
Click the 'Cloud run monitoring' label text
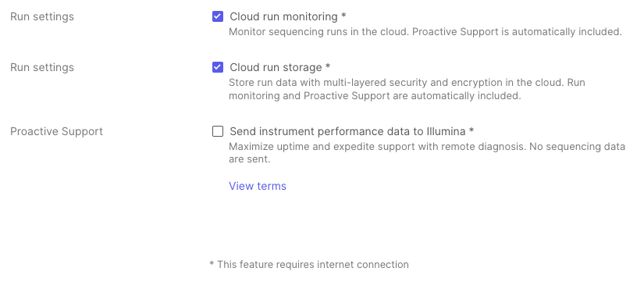point(283,16)
